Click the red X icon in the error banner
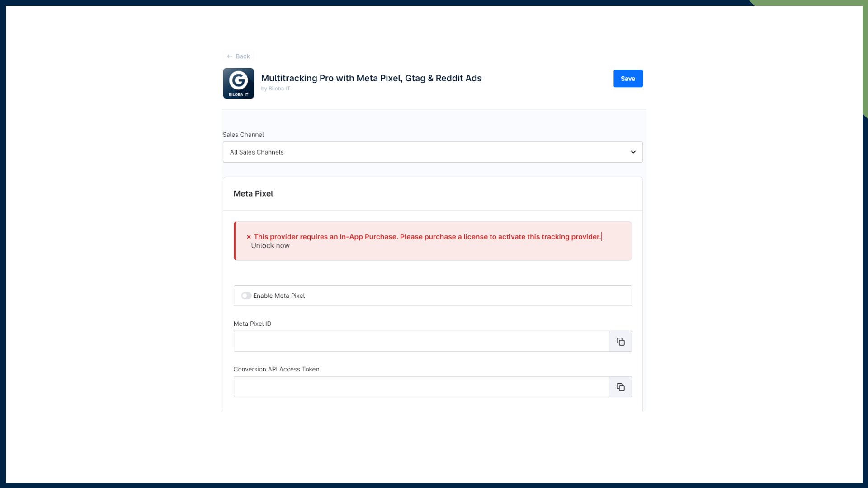The width and height of the screenshot is (868, 488). point(248,236)
